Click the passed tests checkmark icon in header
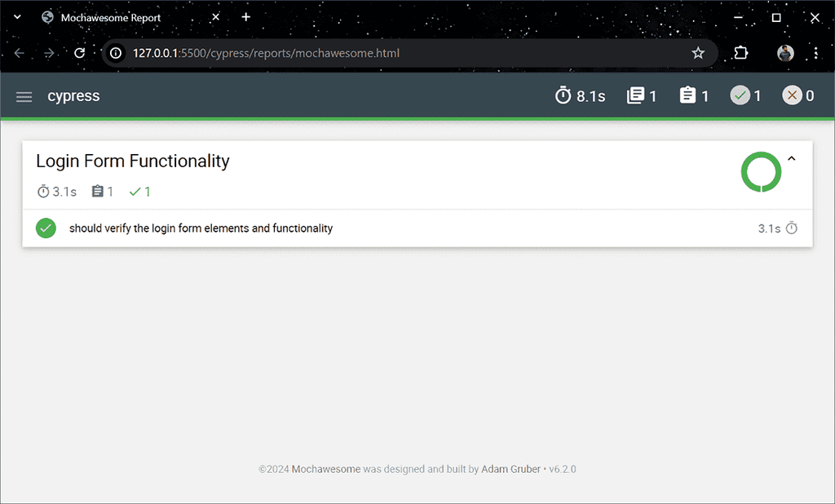Image resolution: width=835 pixels, height=504 pixels. pyautogui.click(x=740, y=96)
